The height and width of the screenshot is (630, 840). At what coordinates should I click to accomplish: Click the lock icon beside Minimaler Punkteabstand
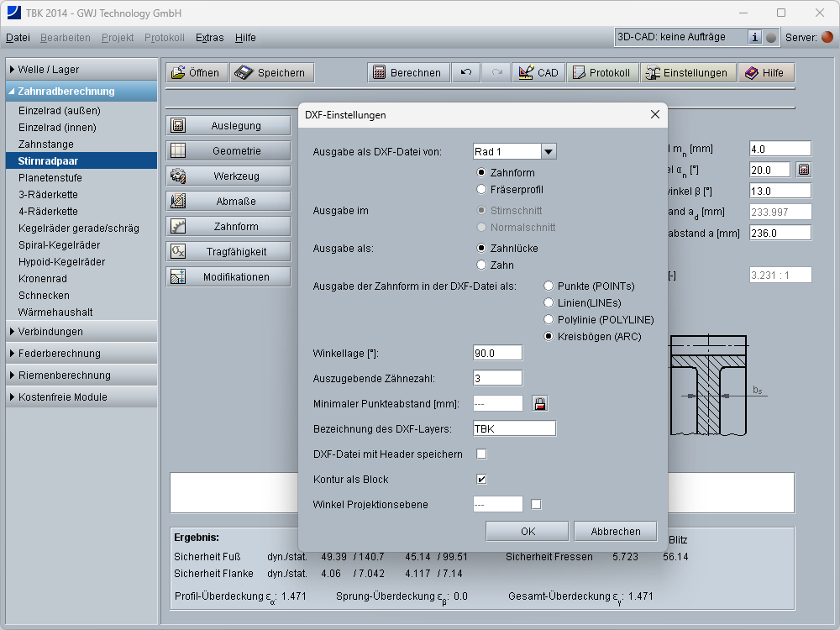point(539,404)
